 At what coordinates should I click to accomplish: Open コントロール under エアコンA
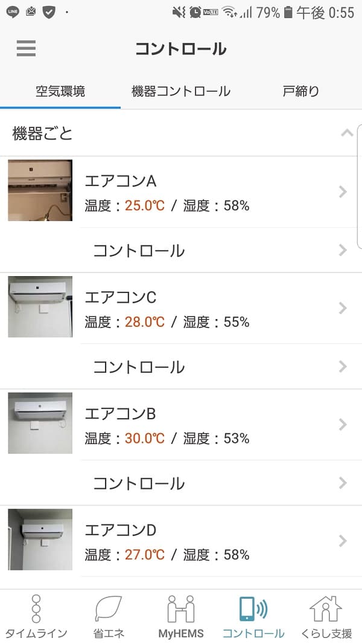tap(139, 251)
